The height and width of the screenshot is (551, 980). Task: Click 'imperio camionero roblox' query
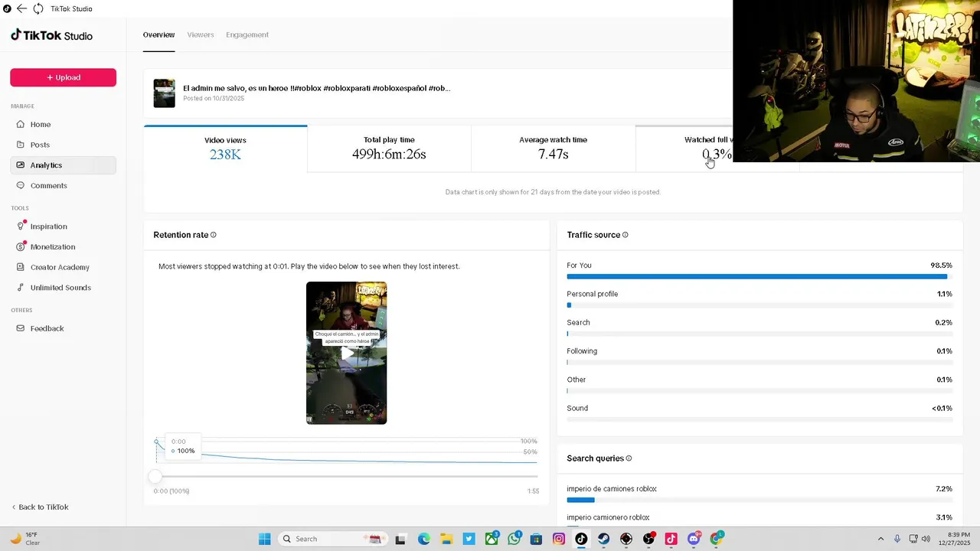[608, 517]
